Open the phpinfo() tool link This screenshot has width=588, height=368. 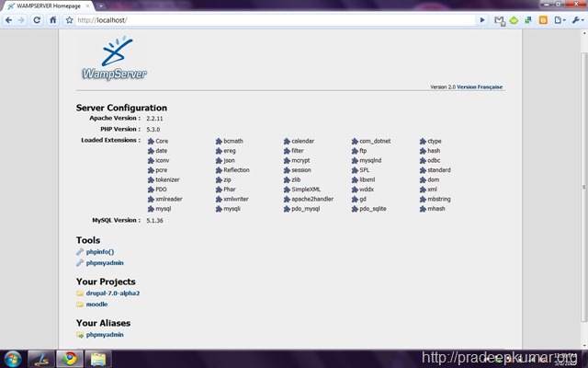pos(100,252)
